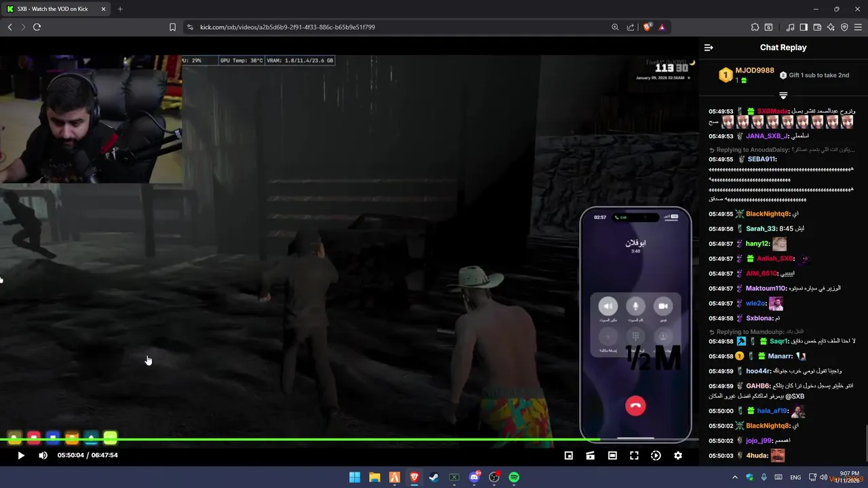868x488 pixels.
Task: Click the kick.com address bar URL
Action: (288, 27)
